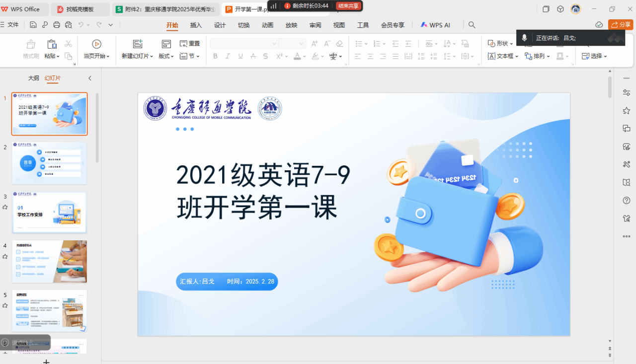The image size is (636, 364).
Task: Click the 重置 reset slide button
Action: pyautogui.click(x=190, y=44)
